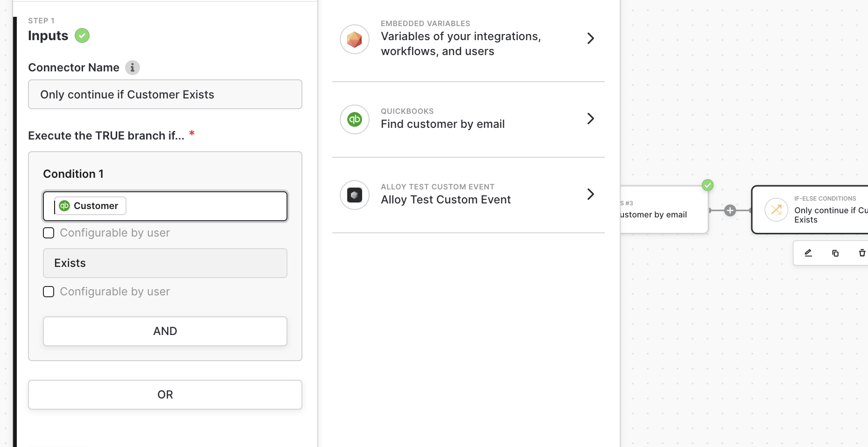This screenshot has width=868, height=447.
Task: Click the edit pencil icon under node
Action: click(808, 253)
